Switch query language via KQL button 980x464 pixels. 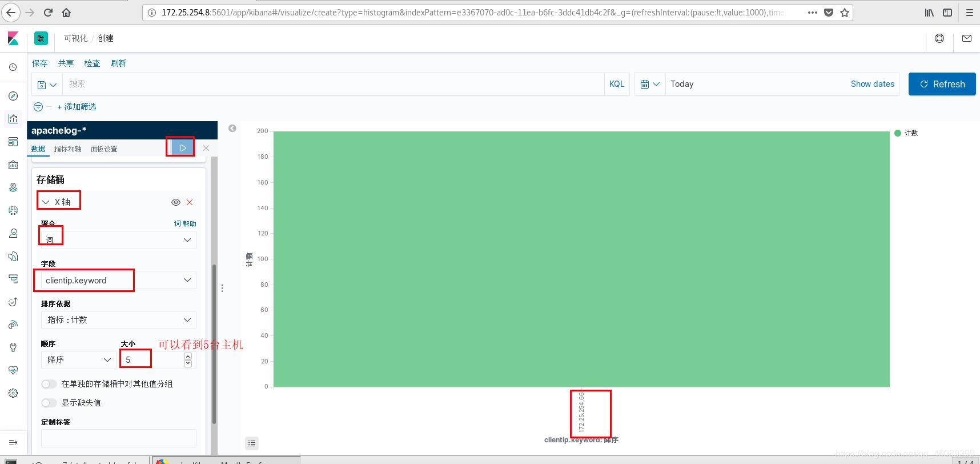coord(617,84)
